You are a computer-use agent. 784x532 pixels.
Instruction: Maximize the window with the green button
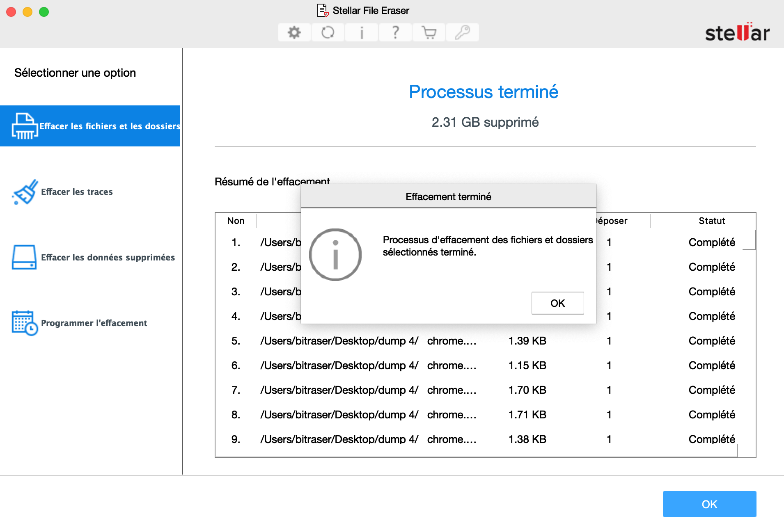[x=44, y=12]
